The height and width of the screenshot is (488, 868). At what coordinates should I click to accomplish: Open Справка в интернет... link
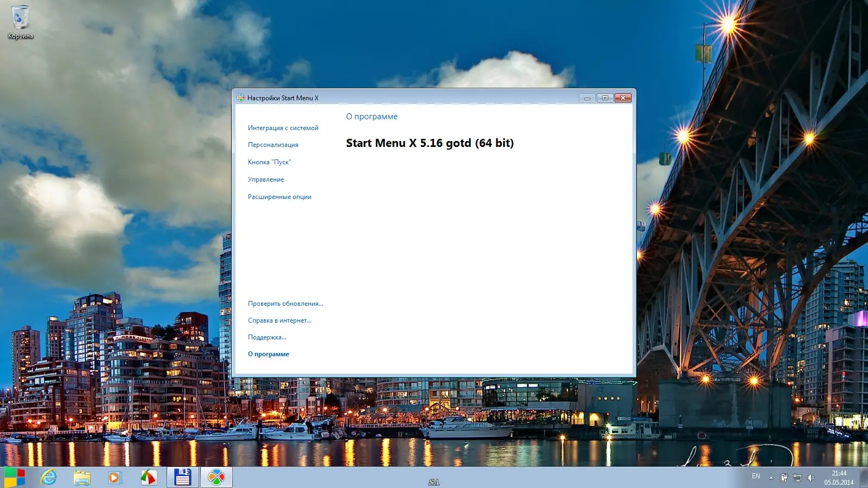pos(279,320)
